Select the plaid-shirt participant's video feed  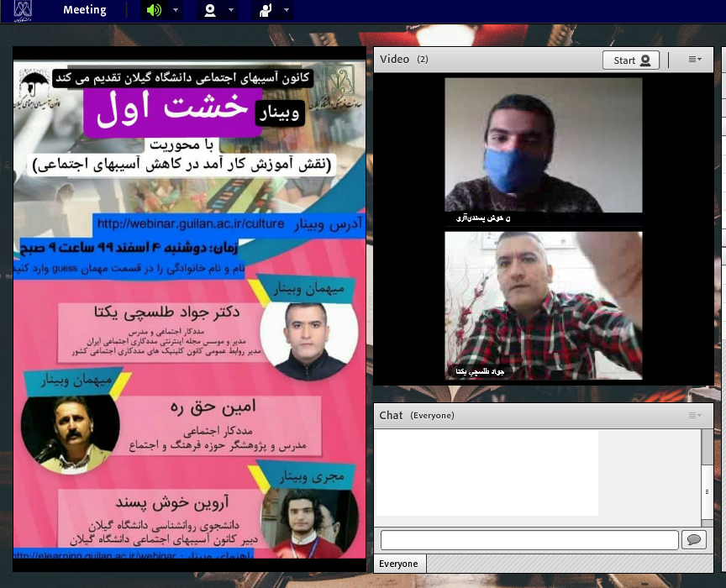[543, 305]
